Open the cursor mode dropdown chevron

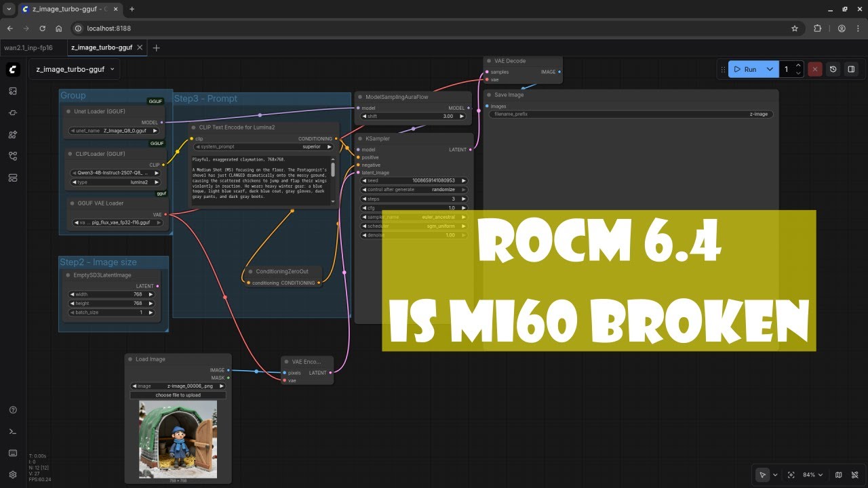pos(775,474)
